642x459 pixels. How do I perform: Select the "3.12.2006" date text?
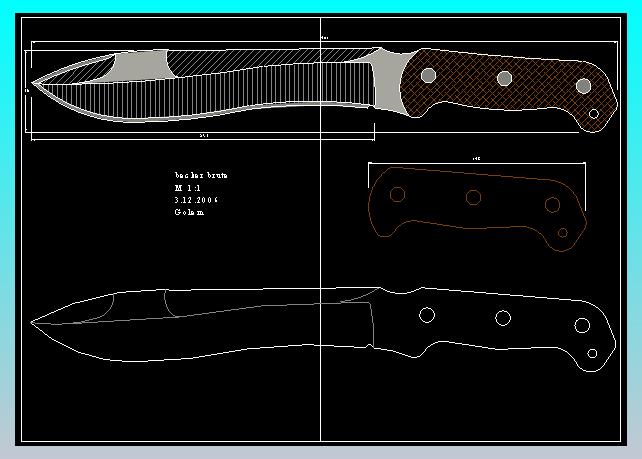click(x=196, y=200)
